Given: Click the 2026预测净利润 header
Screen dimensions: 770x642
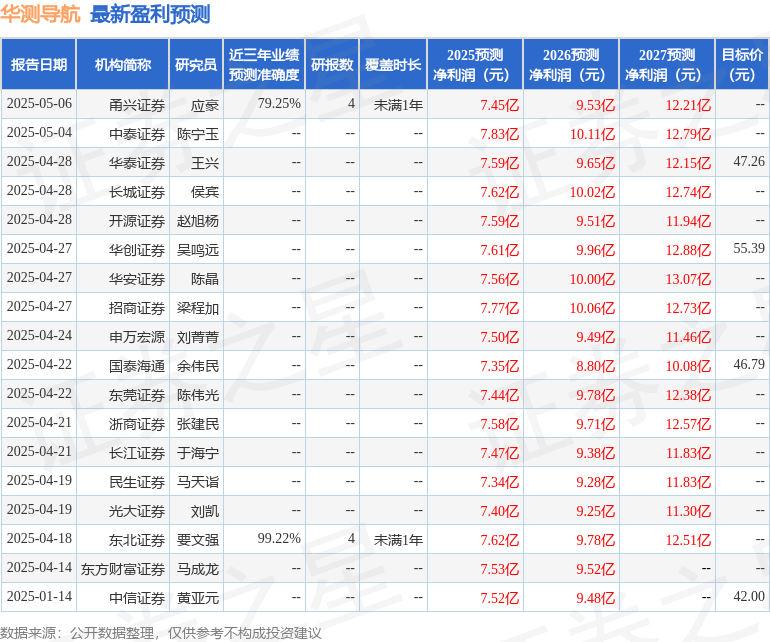Looking at the screenshot, I should pyautogui.click(x=571, y=64).
